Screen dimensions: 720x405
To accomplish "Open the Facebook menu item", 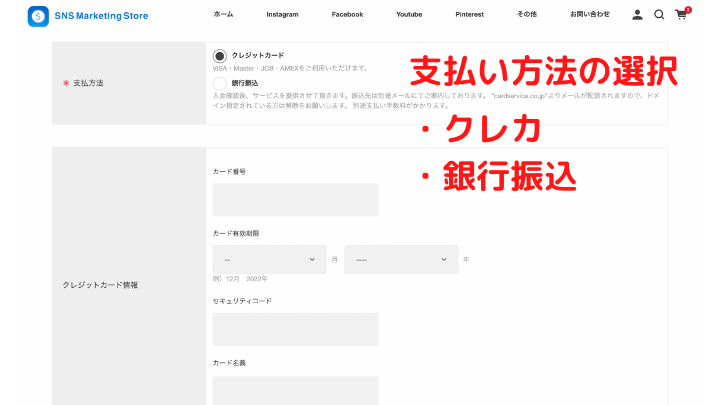I will coord(347,15).
